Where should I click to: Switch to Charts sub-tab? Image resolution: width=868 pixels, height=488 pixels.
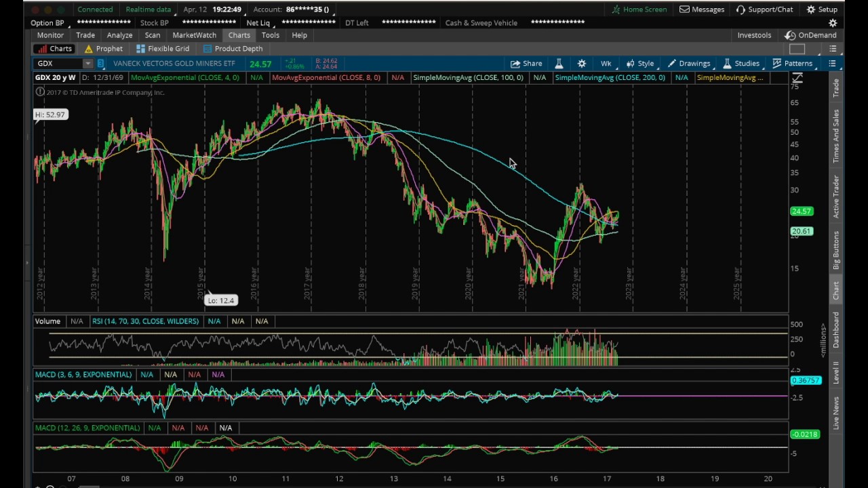[54, 49]
